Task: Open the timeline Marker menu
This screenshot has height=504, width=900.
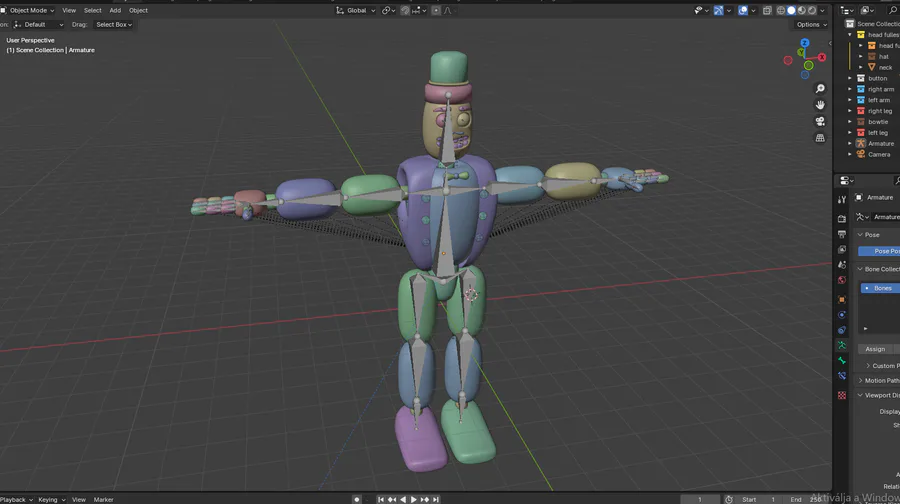Action: 103,499
